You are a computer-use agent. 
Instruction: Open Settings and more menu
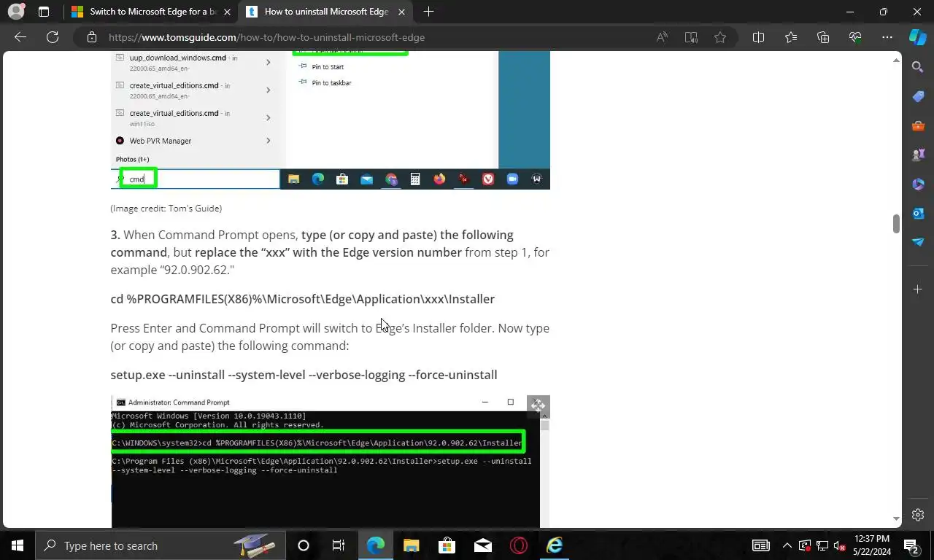point(887,37)
